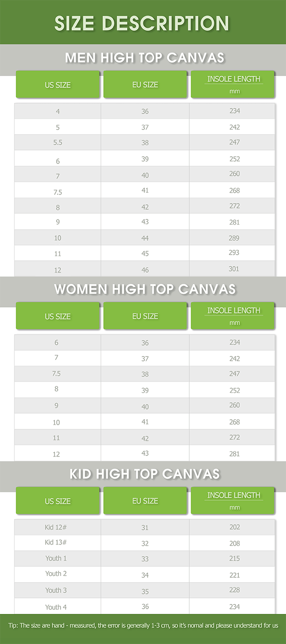Click EU SIZE header in men's table
Viewport: 286px width, 644px height.
point(145,85)
